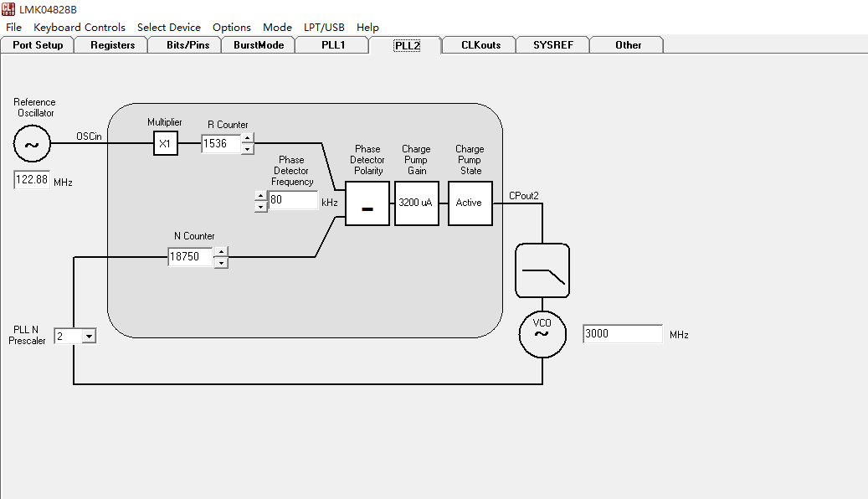Increase the Phase Detector Frequency

pos(260,196)
